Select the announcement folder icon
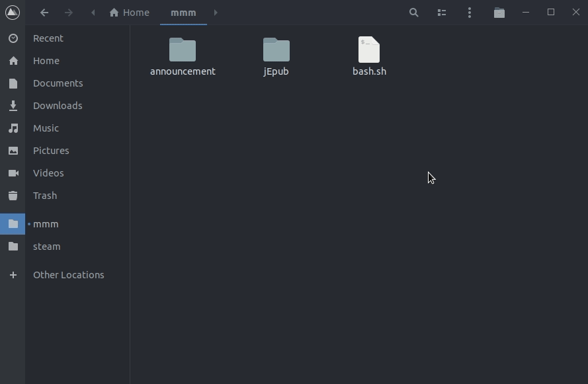 pos(183,50)
